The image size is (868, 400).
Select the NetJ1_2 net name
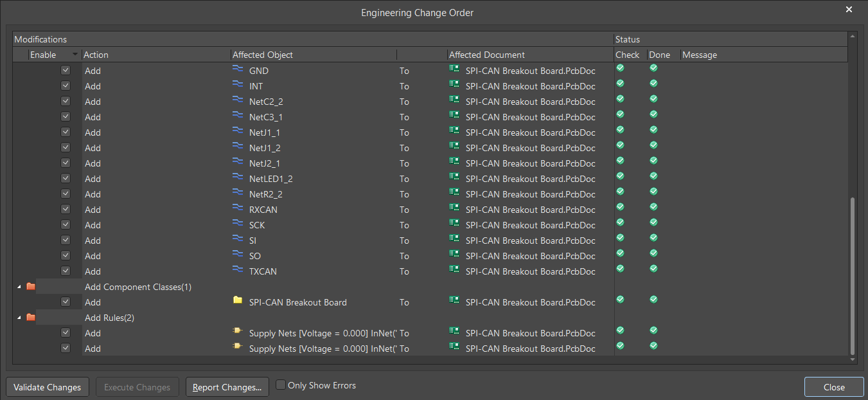[x=265, y=148]
